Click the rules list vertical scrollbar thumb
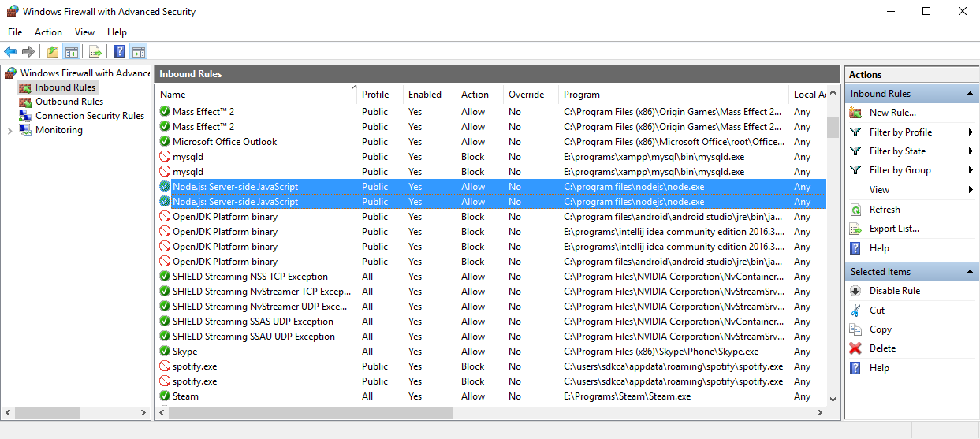This screenshot has width=980, height=439. click(833, 127)
